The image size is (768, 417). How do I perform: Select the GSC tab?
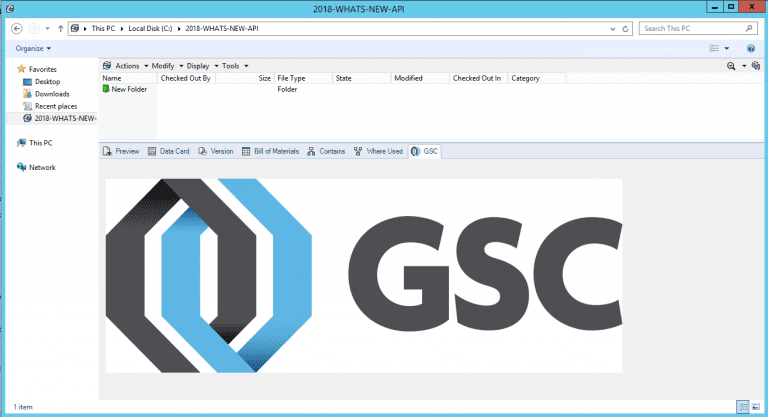(x=425, y=151)
